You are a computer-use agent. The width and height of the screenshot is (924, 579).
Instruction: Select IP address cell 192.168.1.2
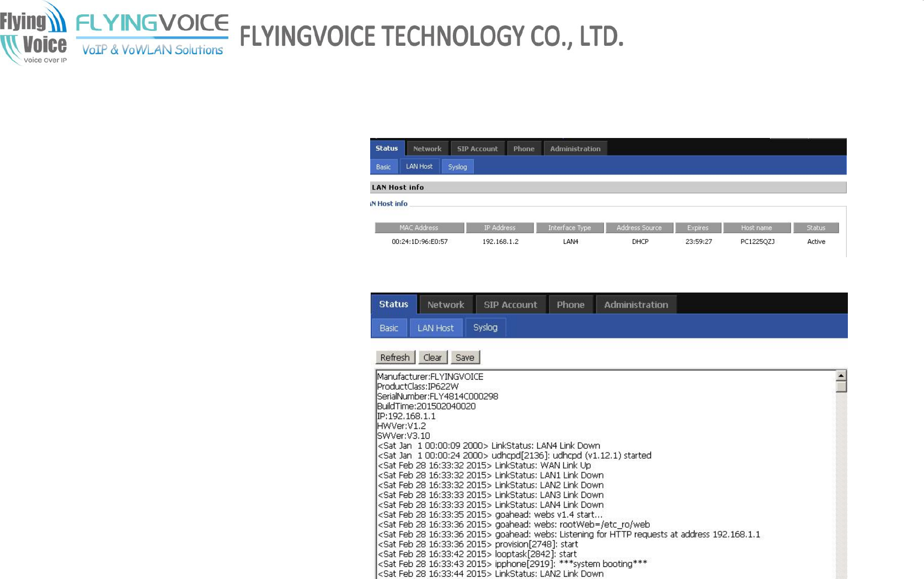tap(500, 242)
